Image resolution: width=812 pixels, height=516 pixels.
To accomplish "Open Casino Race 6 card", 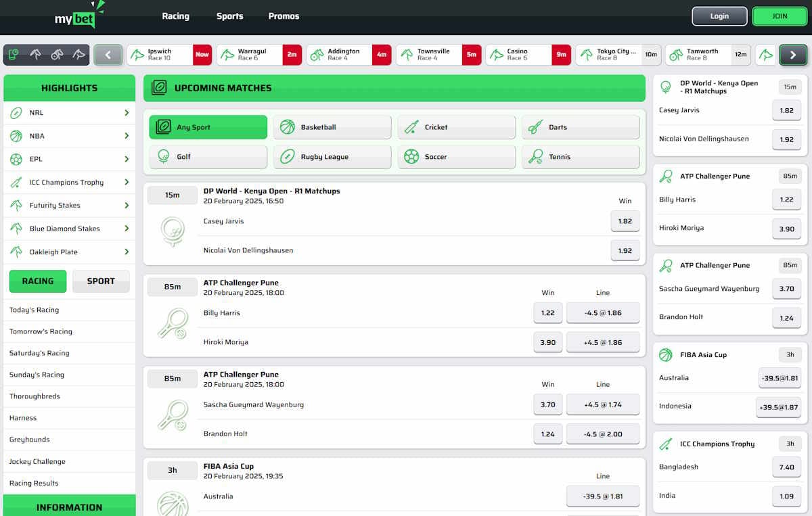I will tap(528, 55).
